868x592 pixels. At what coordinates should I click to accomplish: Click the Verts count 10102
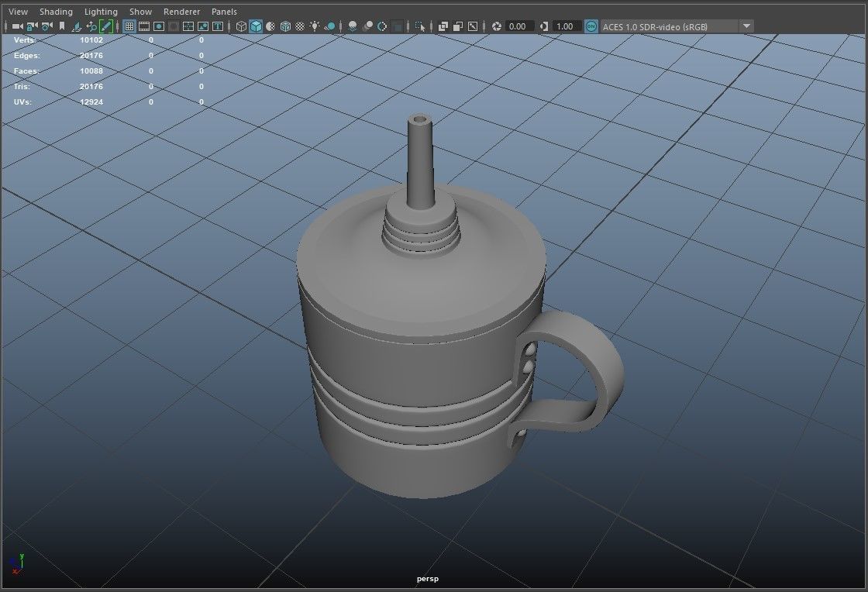[x=91, y=40]
